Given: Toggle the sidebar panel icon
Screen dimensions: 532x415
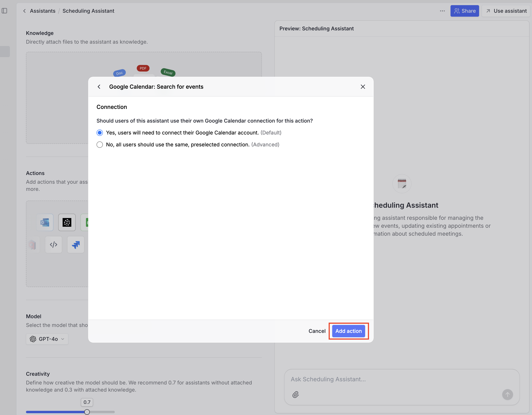Looking at the screenshot, I should point(4,11).
